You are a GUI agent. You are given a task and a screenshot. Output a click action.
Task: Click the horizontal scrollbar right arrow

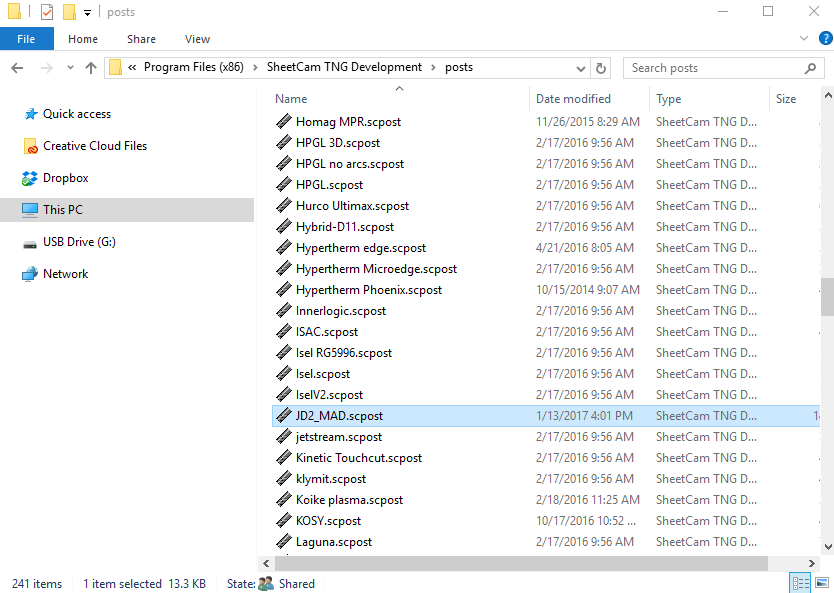coord(812,563)
